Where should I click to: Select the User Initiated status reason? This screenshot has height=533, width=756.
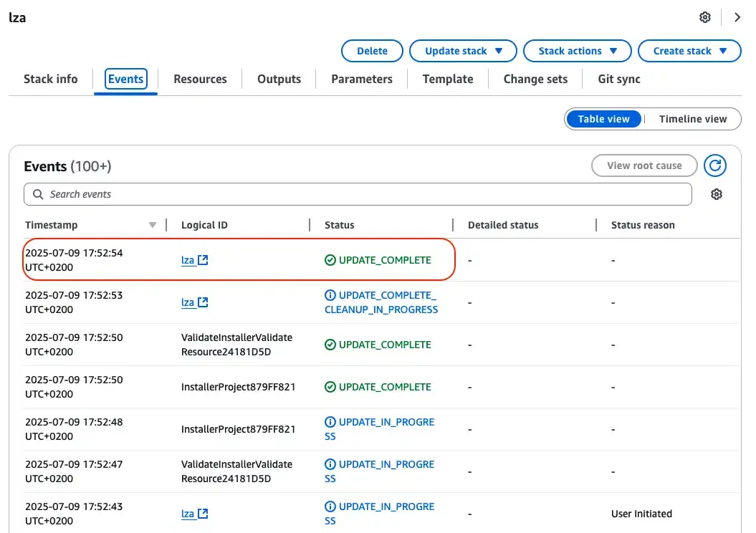tap(641, 514)
